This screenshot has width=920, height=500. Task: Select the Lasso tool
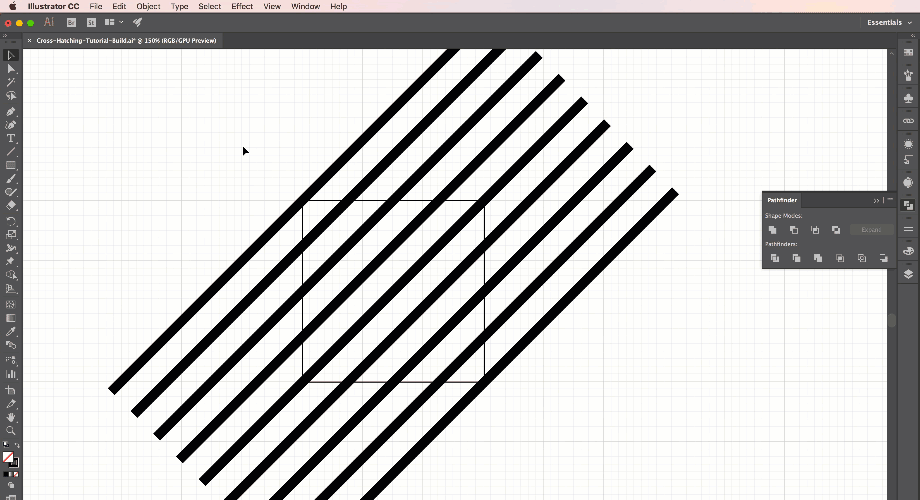[x=11, y=96]
